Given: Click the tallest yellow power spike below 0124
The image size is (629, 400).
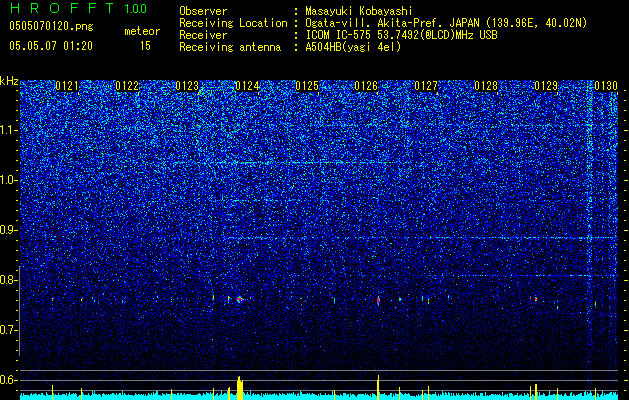Looking at the screenshot, I should coord(239,388).
